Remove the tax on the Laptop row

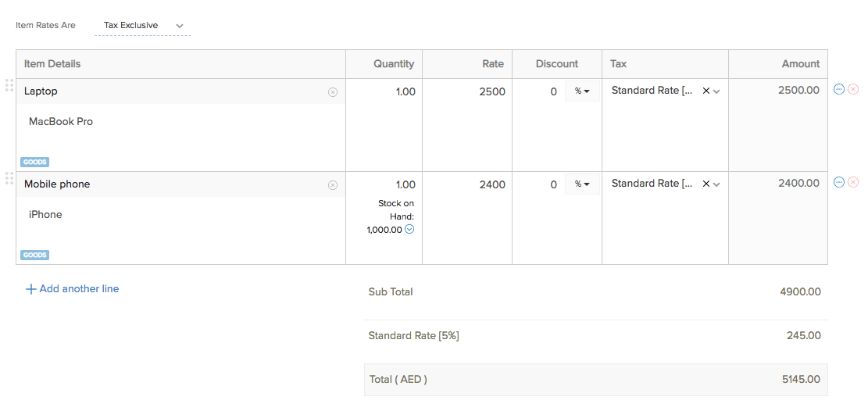coord(706,91)
